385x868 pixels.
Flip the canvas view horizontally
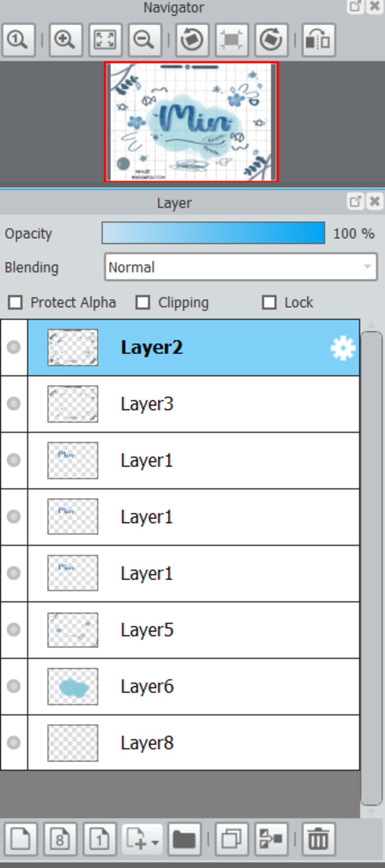point(318,40)
